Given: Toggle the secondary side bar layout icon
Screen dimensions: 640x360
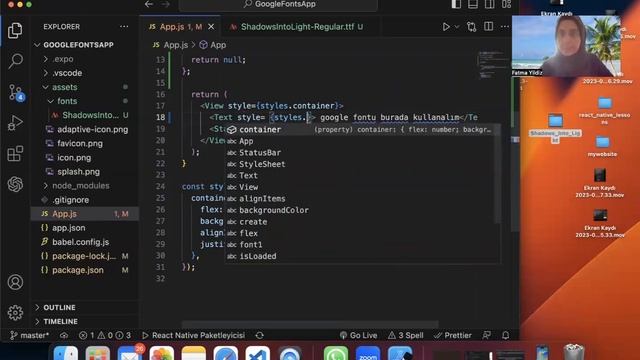Looking at the screenshot, I should [489, 4].
